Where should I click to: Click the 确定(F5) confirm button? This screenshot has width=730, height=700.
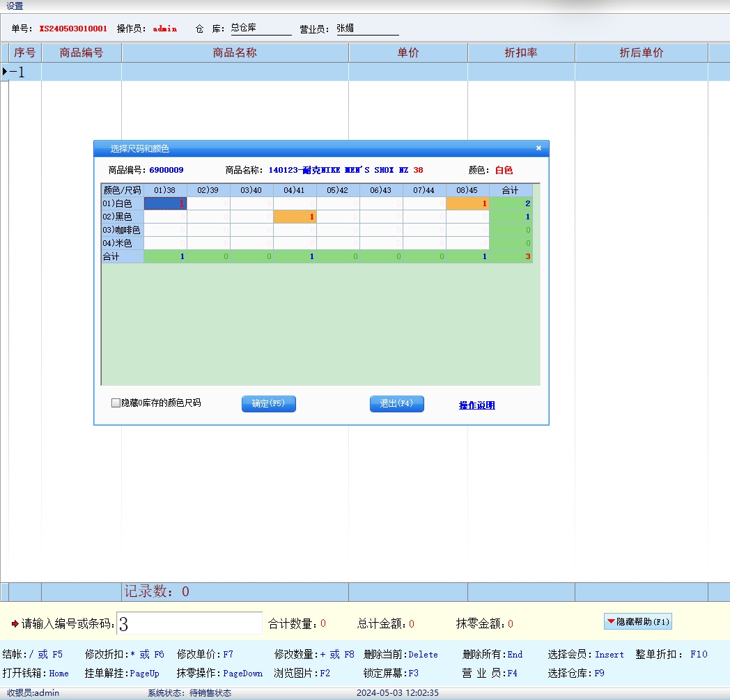pyautogui.click(x=268, y=404)
